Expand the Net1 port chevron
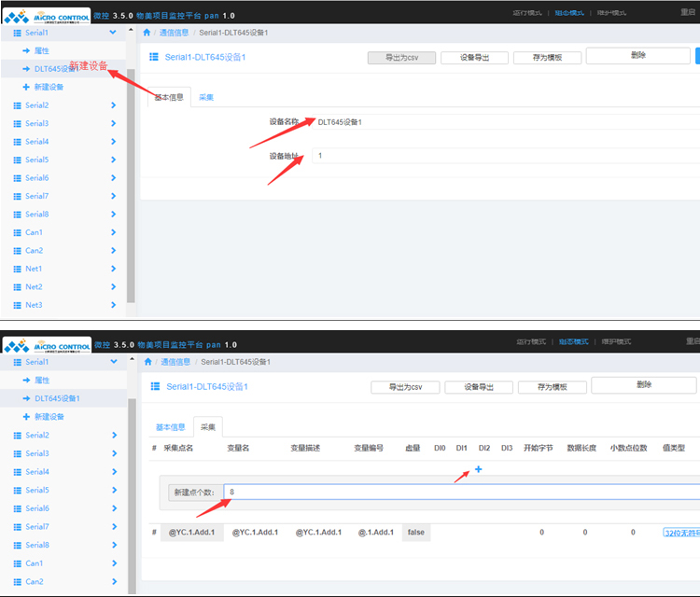This screenshot has width=700, height=597. [x=114, y=269]
